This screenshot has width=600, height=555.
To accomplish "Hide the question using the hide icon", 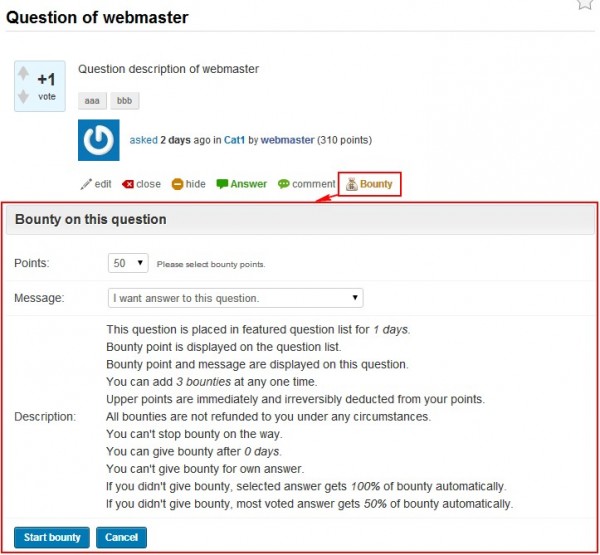I will (177, 184).
